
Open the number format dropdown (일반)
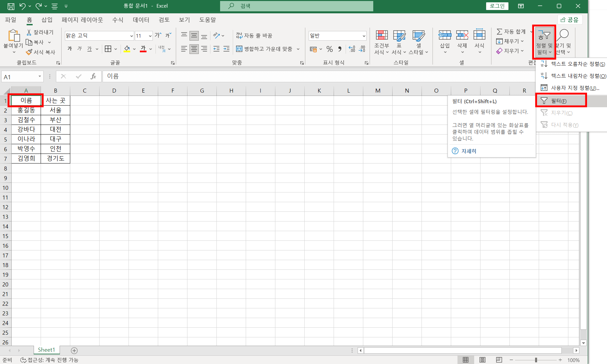(x=364, y=36)
